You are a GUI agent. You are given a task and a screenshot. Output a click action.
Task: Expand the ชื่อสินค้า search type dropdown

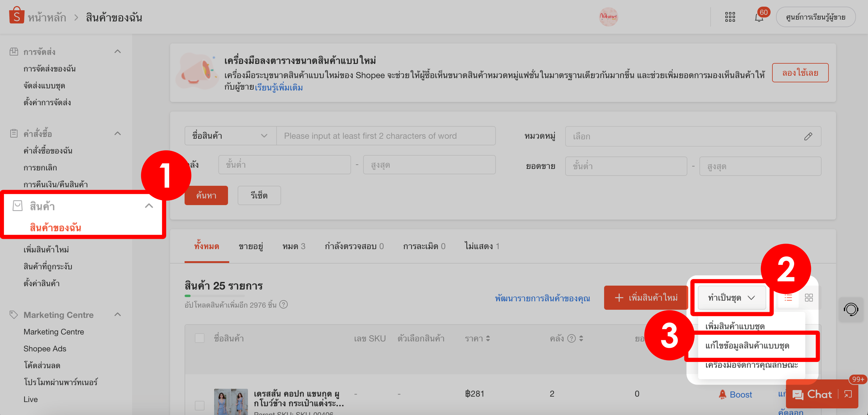[230, 136]
